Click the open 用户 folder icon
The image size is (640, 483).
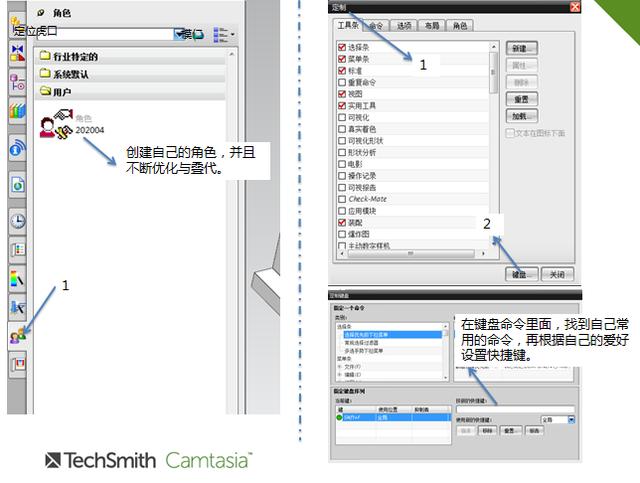[45, 91]
